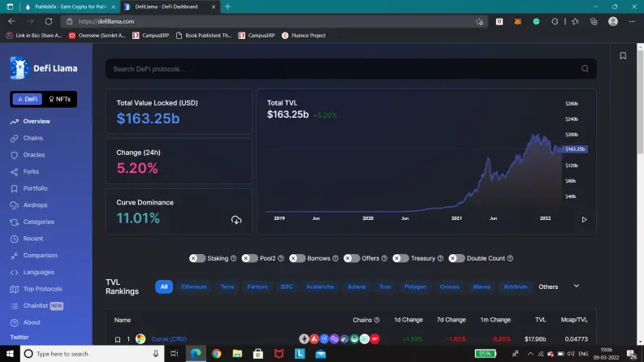The width and height of the screenshot is (644, 362).
Task: Click the Borrows help question icon
Action: click(x=335, y=259)
